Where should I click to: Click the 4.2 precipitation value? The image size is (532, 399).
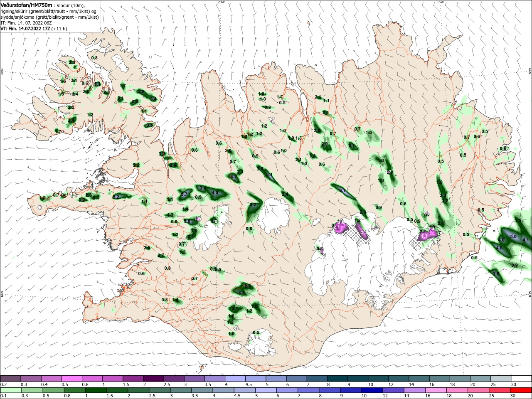234,177
